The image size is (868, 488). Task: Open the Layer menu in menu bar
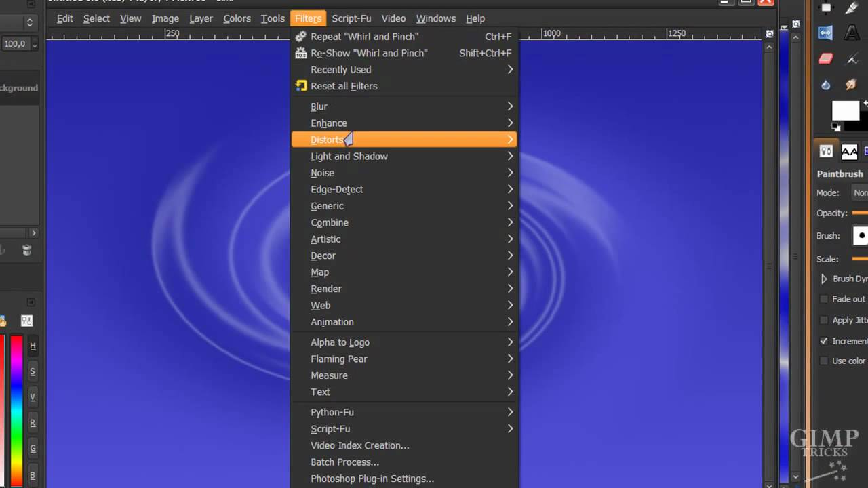(x=201, y=18)
